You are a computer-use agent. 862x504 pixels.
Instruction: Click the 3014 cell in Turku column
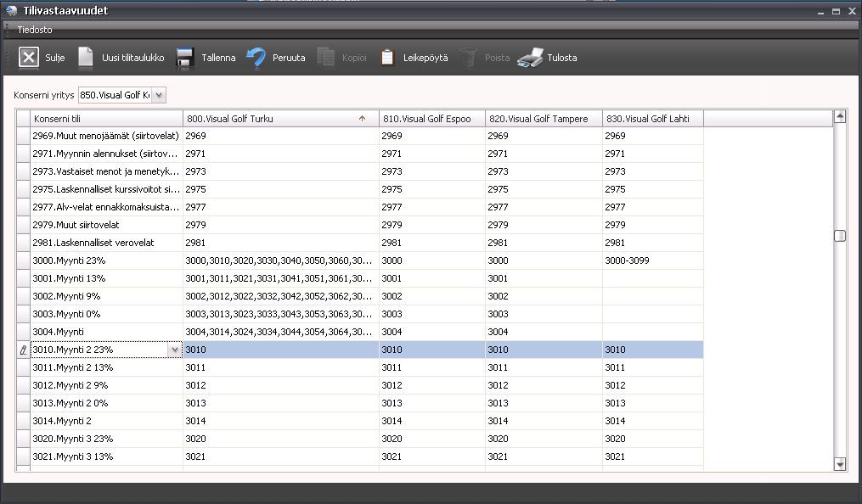point(280,421)
